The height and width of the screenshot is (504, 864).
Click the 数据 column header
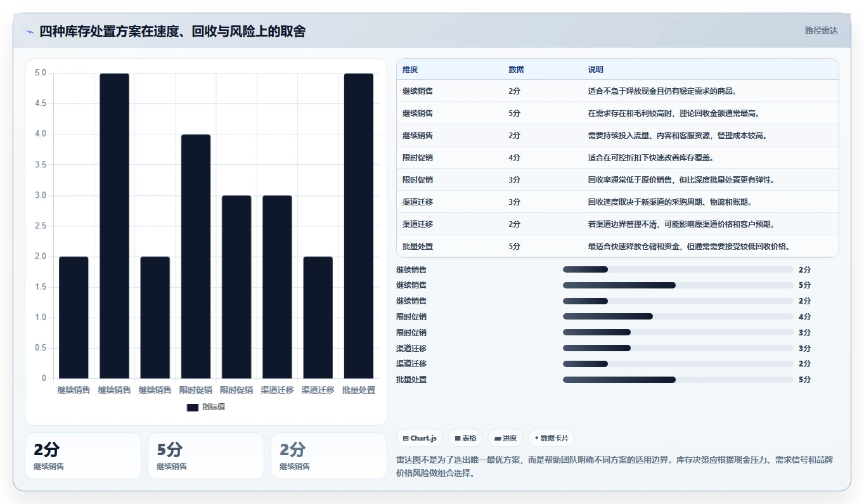516,70
